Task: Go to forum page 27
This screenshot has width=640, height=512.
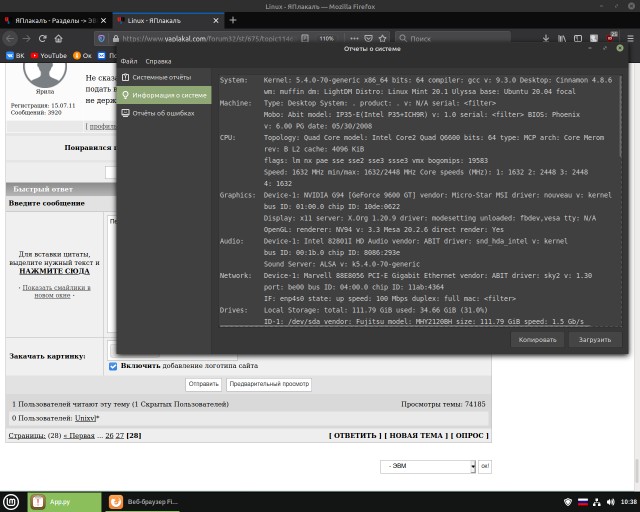Action: (119, 436)
